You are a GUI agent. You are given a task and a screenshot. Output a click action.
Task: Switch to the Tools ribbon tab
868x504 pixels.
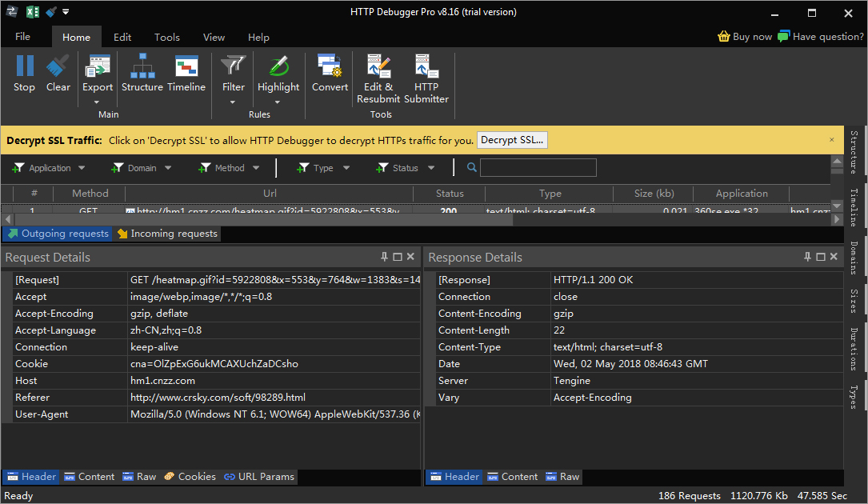(166, 37)
